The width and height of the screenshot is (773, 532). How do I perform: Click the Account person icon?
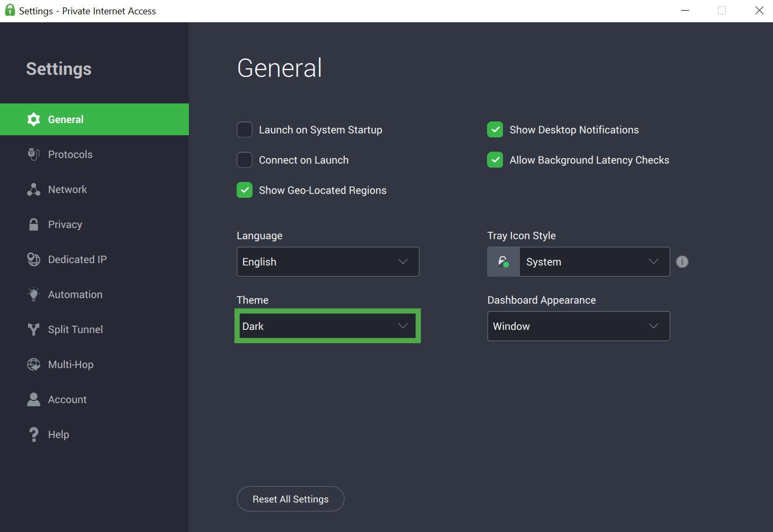[33, 399]
